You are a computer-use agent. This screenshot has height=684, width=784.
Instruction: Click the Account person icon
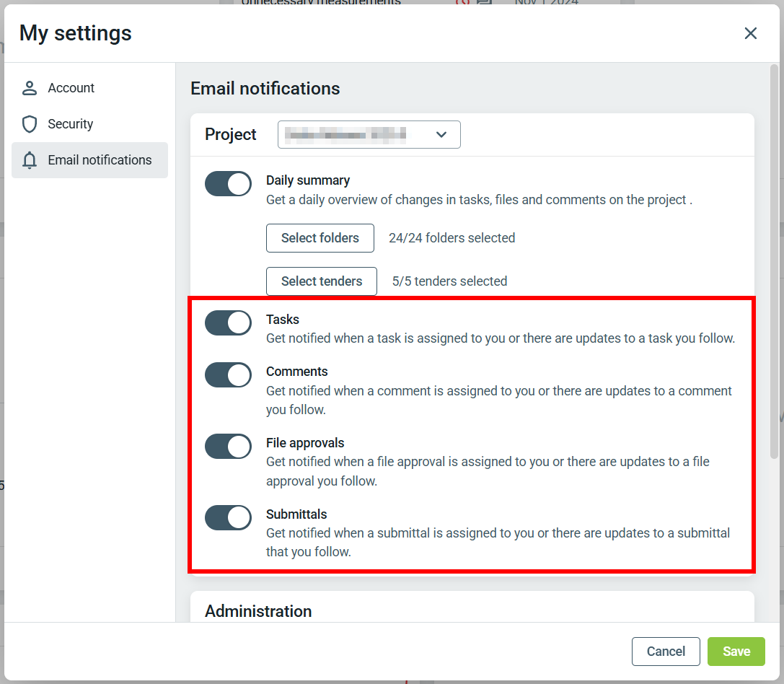tap(30, 88)
